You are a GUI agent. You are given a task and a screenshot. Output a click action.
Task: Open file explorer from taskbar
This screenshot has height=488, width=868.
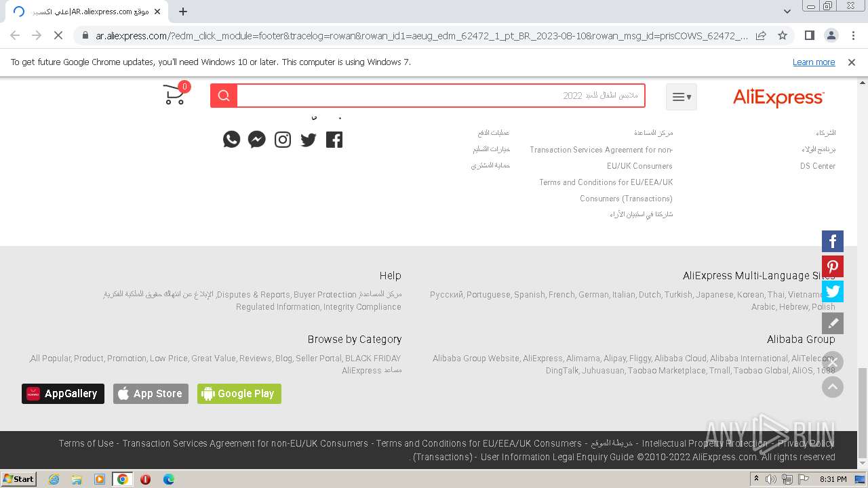pos(77,479)
